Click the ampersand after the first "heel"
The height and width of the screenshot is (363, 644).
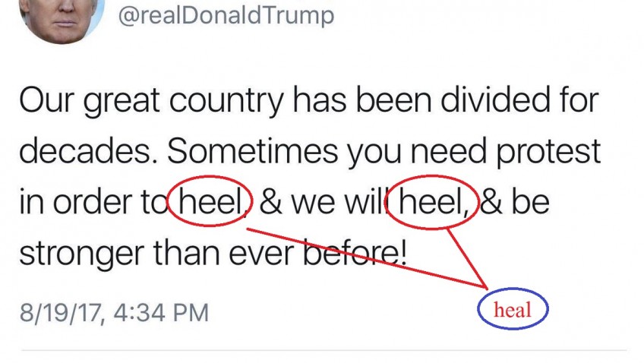tap(270, 202)
